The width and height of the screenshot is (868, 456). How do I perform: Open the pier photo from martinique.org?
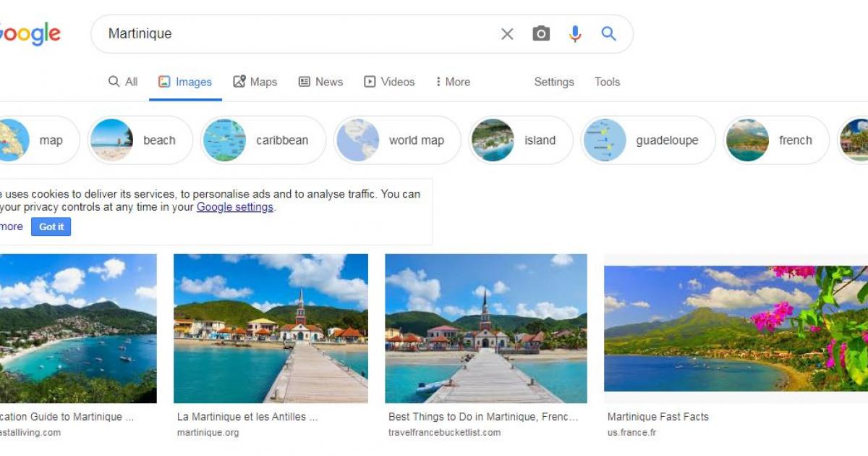(271, 329)
